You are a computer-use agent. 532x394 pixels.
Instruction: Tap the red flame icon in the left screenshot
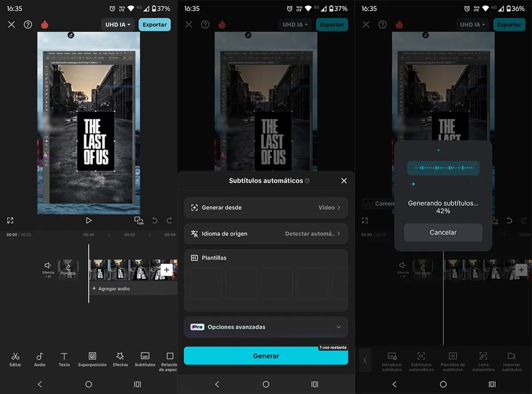[x=44, y=24]
